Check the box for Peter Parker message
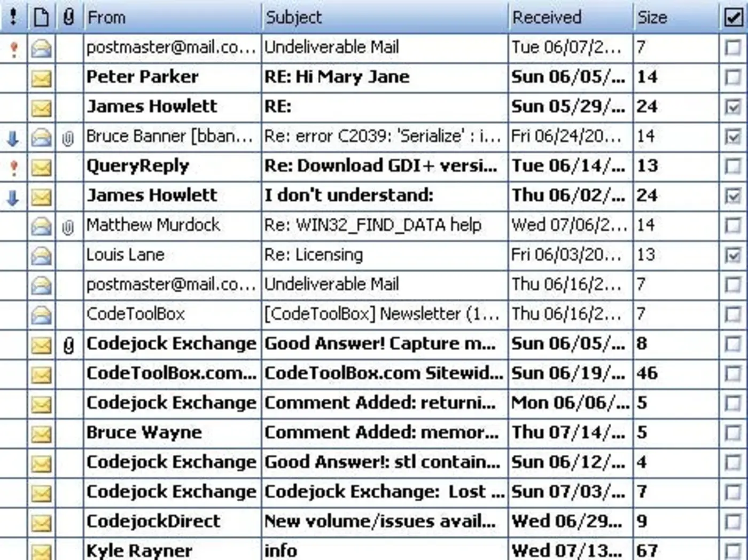This screenshot has width=748, height=560. (x=733, y=78)
